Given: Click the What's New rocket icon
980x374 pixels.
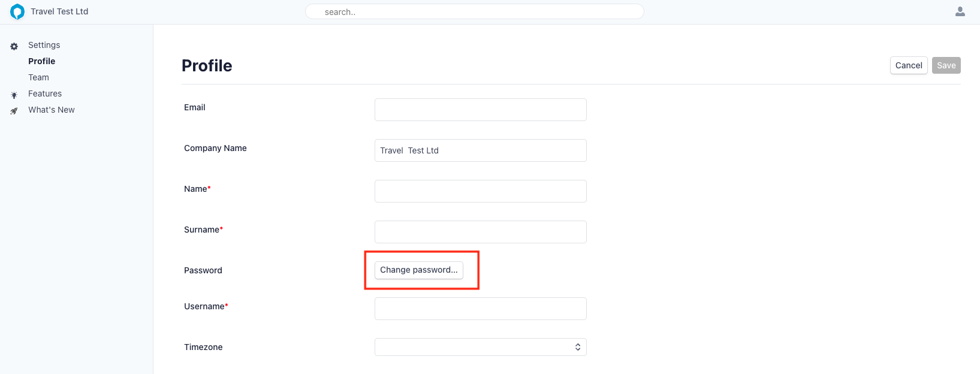Looking at the screenshot, I should click(14, 111).
